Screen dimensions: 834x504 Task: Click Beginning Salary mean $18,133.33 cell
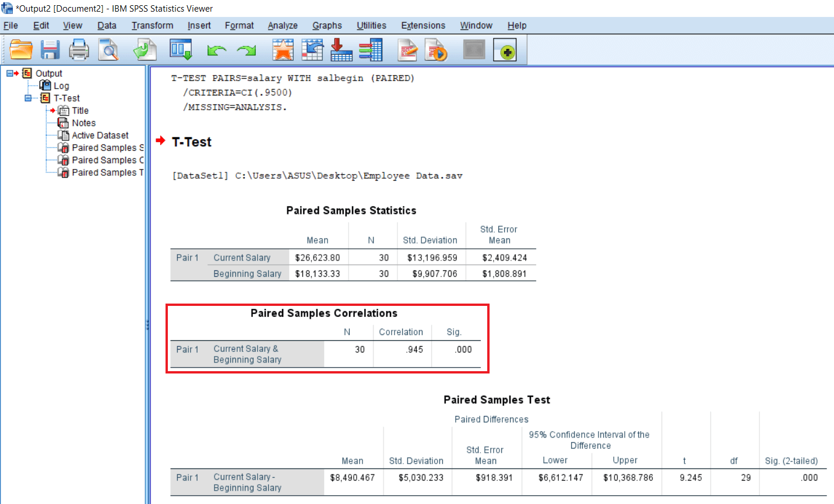click(318, 274)
